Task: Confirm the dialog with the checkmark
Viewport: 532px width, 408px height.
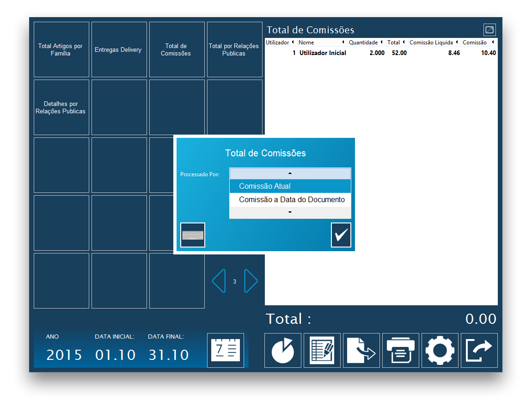Action: pos(341,235)
